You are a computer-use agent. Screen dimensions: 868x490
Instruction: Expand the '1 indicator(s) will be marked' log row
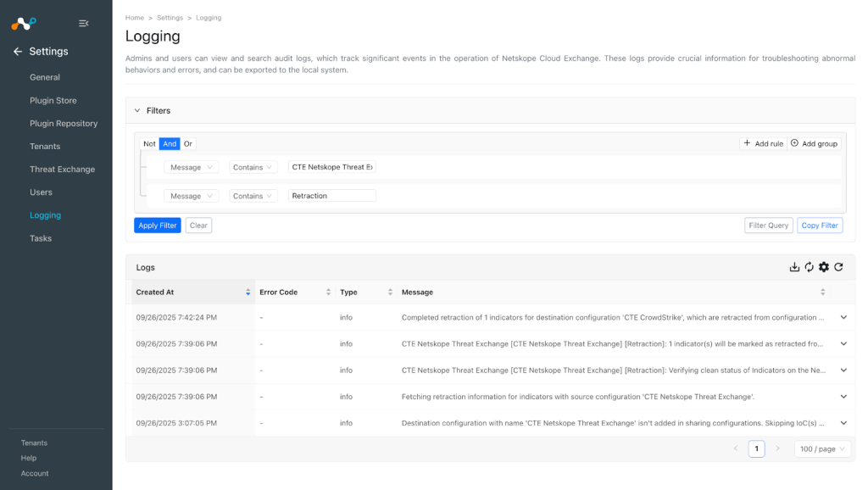(843, 344)
